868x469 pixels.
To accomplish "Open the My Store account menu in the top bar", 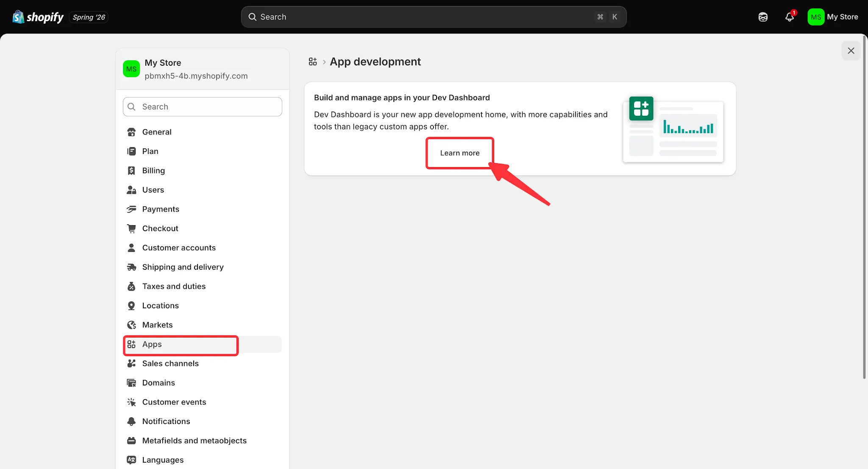I will (833, 17).
